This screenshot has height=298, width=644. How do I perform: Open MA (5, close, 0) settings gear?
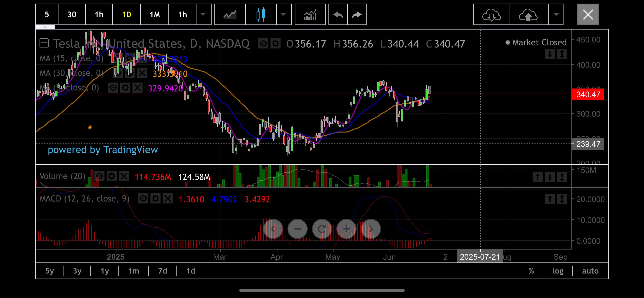[x=125, y=88]
